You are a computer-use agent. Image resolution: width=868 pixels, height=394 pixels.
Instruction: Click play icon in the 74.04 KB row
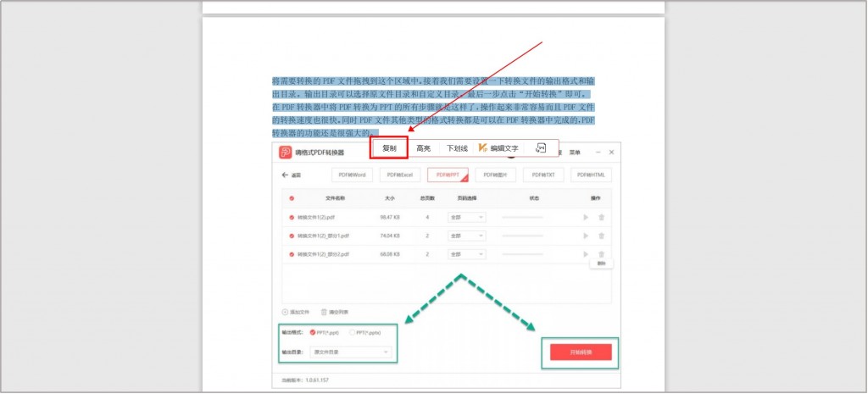pyautogui.click(x=586, y=236)
